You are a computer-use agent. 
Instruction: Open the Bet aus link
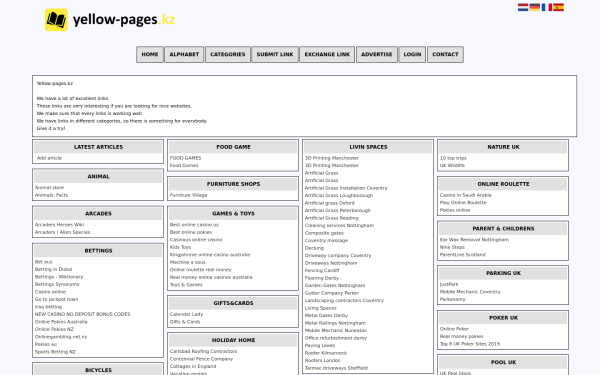click(43, 262)
